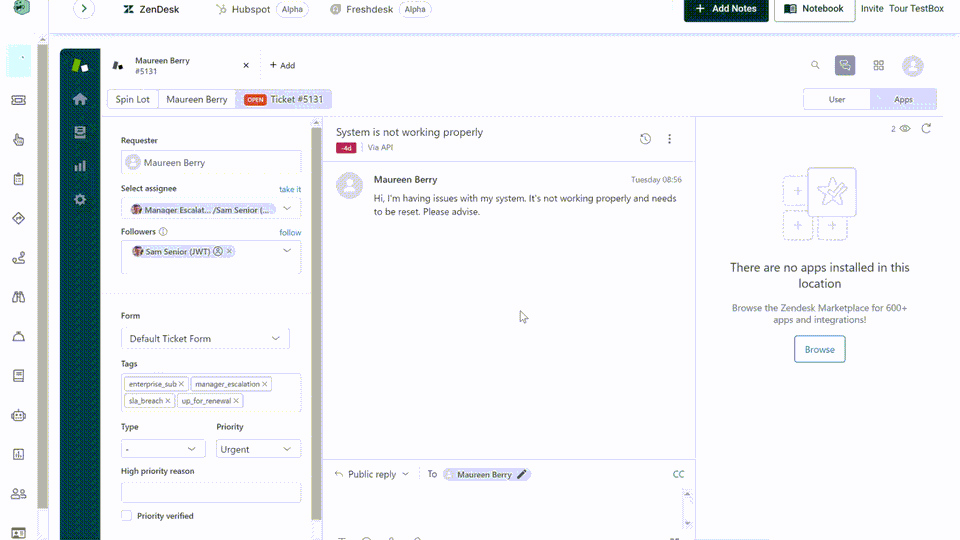Click the Invite link
Screen dimensions: 960x540
pos(872,9)
